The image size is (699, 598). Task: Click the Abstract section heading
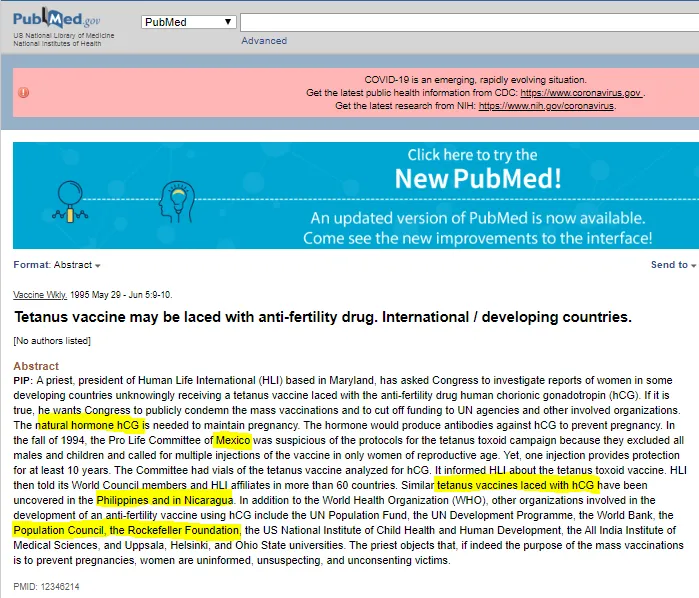click(x=36, y=366)
